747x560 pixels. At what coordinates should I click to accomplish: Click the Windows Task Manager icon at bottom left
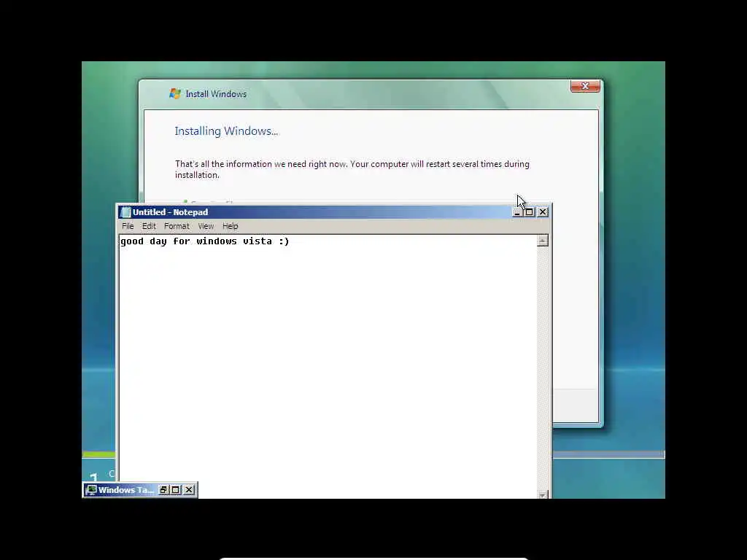91,490
